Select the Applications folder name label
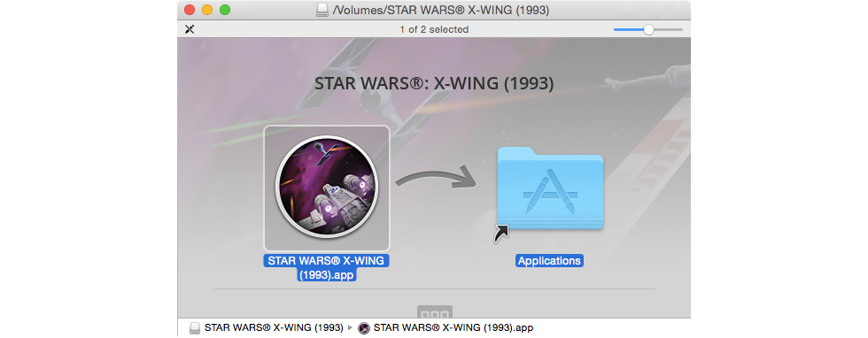Viewport: 868px width, 338px height. (549, 261)
